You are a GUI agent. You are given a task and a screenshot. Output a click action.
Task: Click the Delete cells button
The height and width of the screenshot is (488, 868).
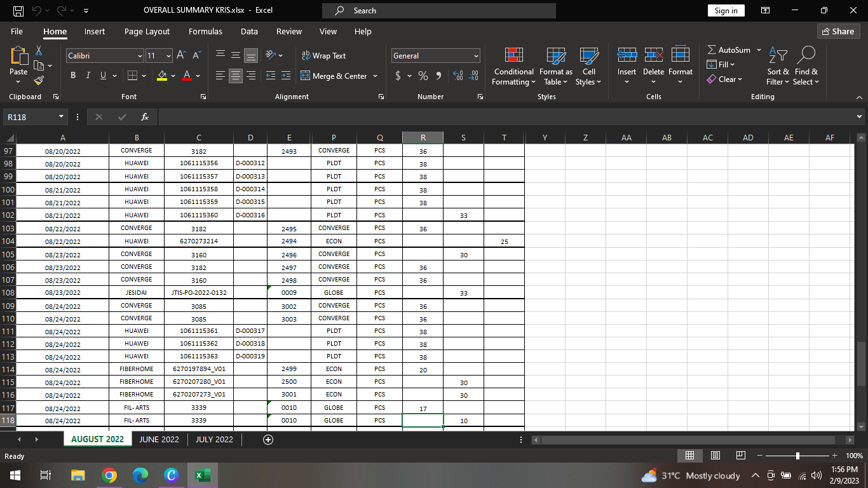point(653,66)
